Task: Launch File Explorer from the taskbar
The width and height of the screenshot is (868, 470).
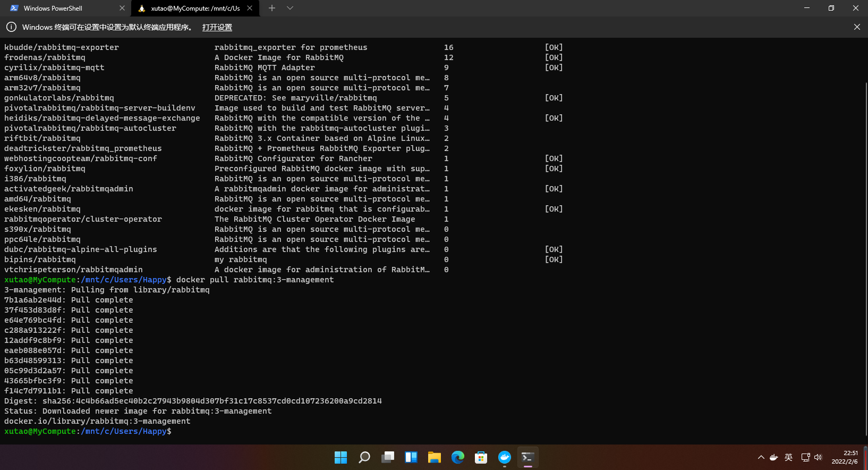Action: (x=435, y=457)
